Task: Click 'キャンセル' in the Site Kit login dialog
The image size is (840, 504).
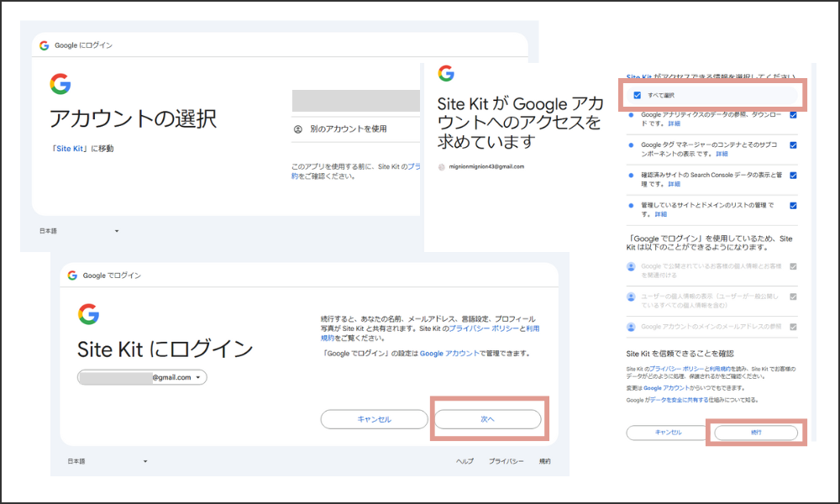Action: coord(374,419)
